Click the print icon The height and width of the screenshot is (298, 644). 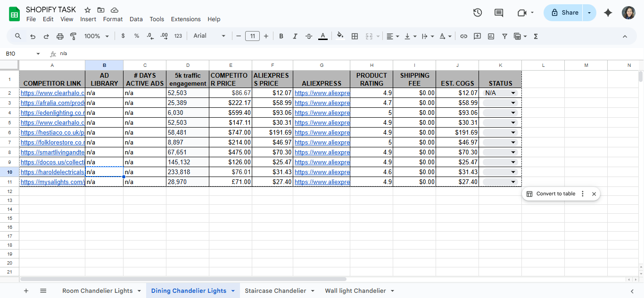tap(60, 36)
